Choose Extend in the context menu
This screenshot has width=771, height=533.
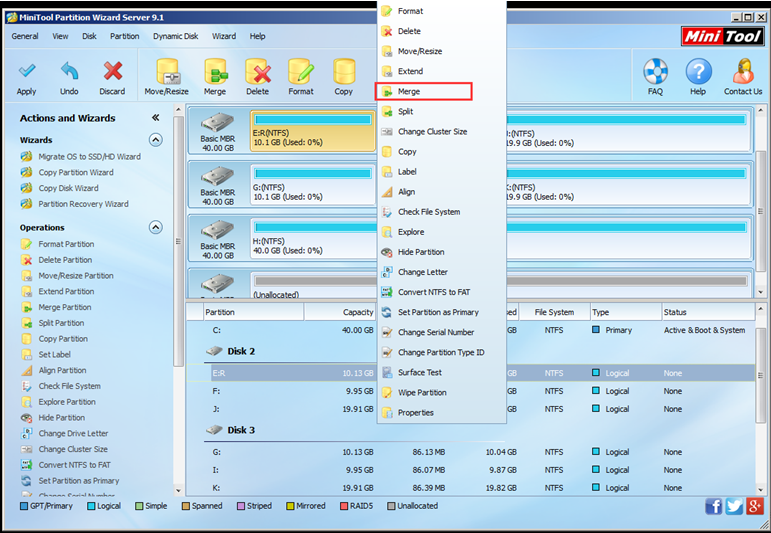(x=442, y=71)
